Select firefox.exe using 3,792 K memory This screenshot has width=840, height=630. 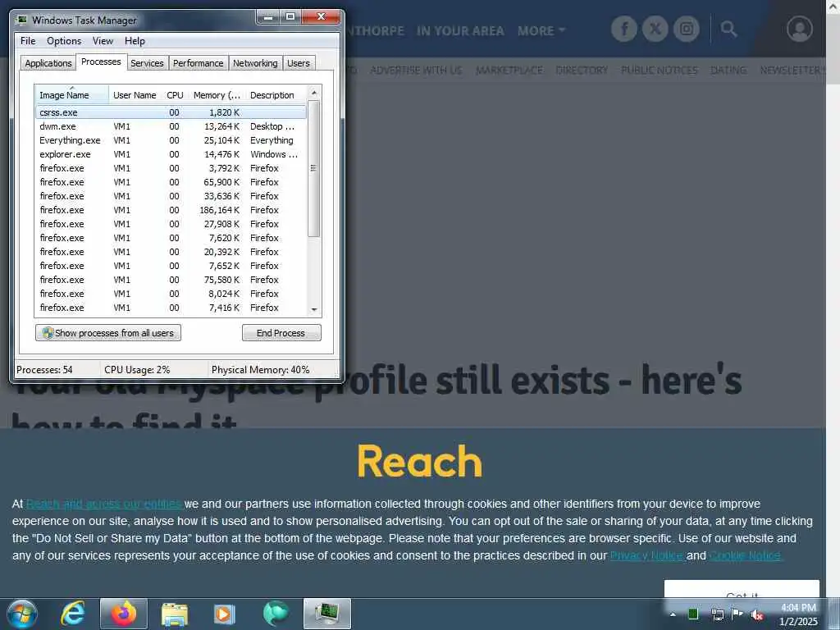click(171, 168)
